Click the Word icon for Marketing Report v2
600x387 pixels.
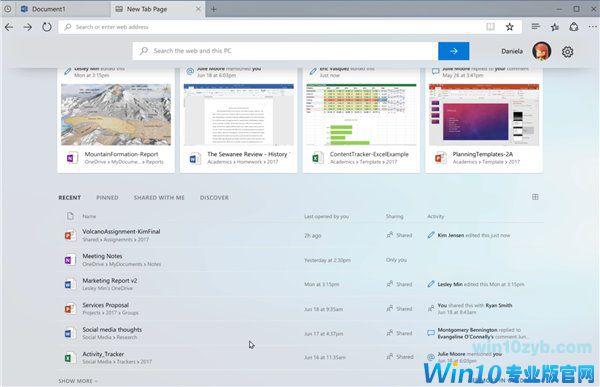(70, 284)
